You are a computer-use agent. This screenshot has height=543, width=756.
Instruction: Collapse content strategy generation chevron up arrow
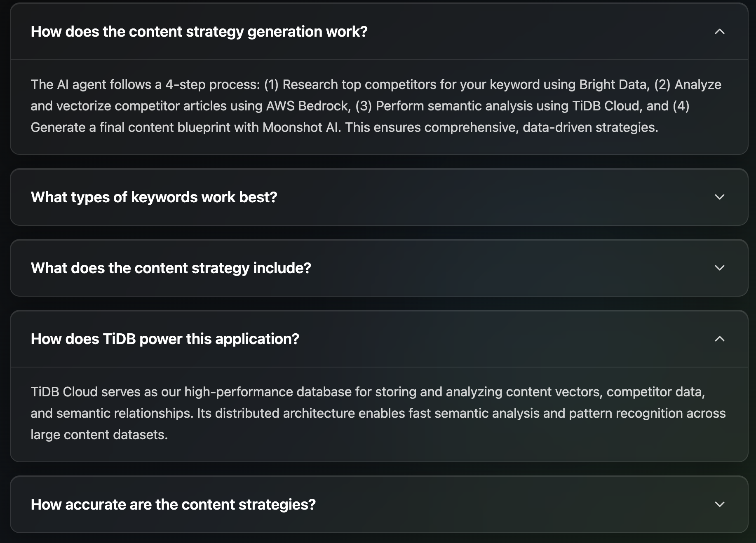click(x=719, y=32)
